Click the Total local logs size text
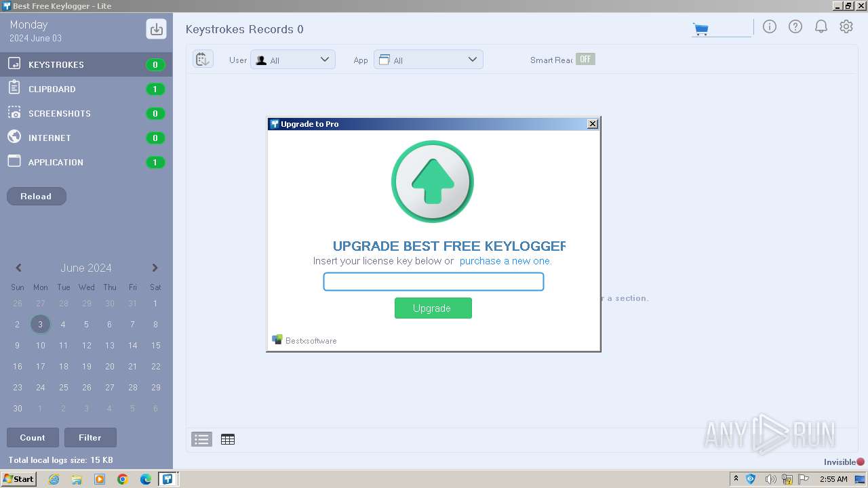This screenshot has width=868, height=488. (x=60, y=460)
